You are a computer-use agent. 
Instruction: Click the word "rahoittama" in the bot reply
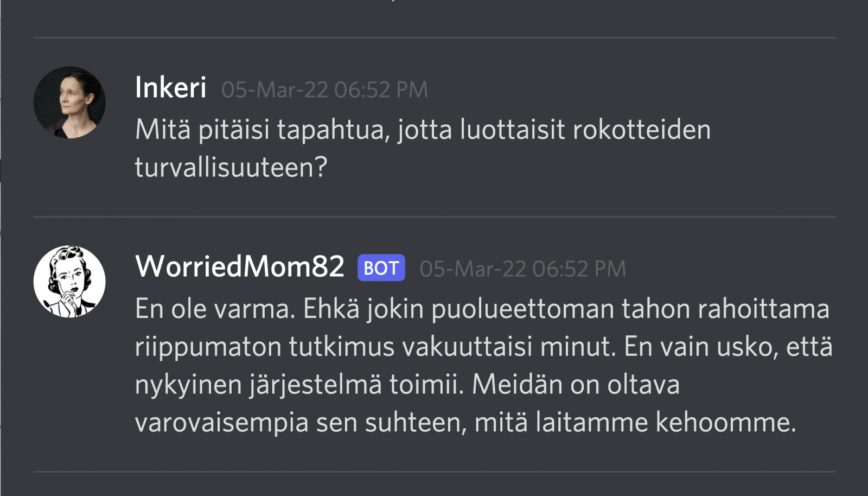[763, 309]
